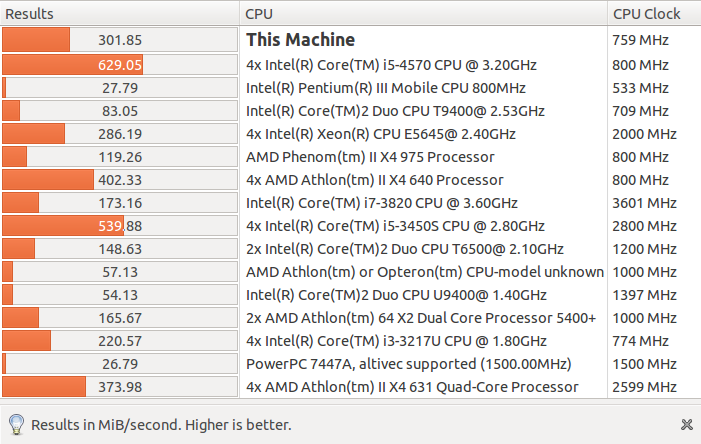This screenshot has height=444, width=701.
Task: Select the 539.88 result bar
Action: [x=120, y=226]
